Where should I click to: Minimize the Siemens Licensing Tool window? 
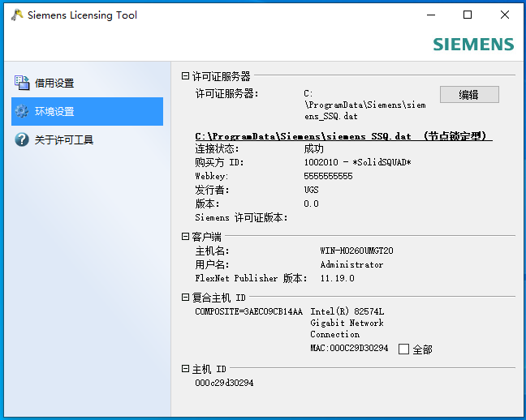[429, 15]
